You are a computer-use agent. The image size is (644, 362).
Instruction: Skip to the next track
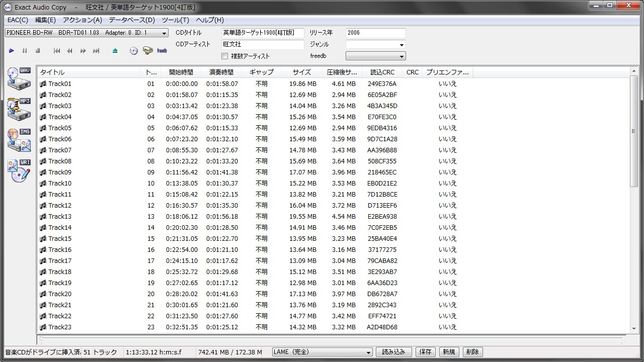[x=96, y=51]
